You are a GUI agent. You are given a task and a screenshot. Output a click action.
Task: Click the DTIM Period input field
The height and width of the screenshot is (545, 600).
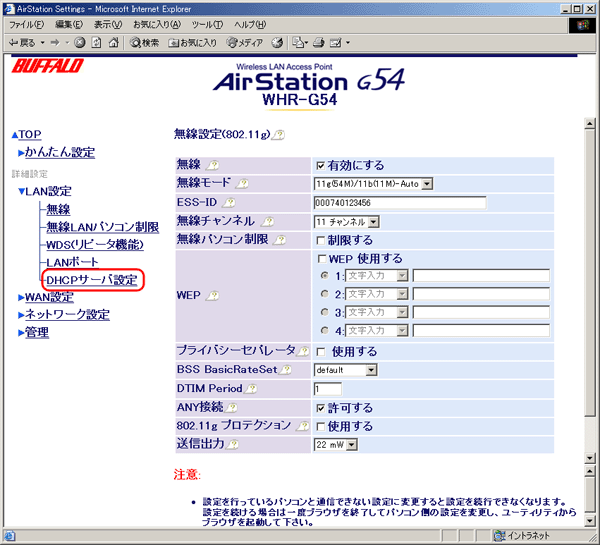(x=328, y=390)
